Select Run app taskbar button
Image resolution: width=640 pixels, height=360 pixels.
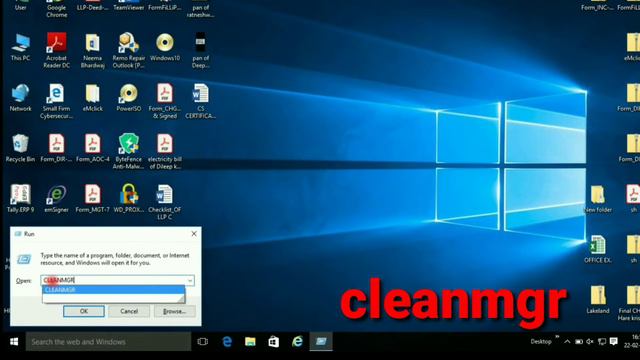(x=321, y=342)
